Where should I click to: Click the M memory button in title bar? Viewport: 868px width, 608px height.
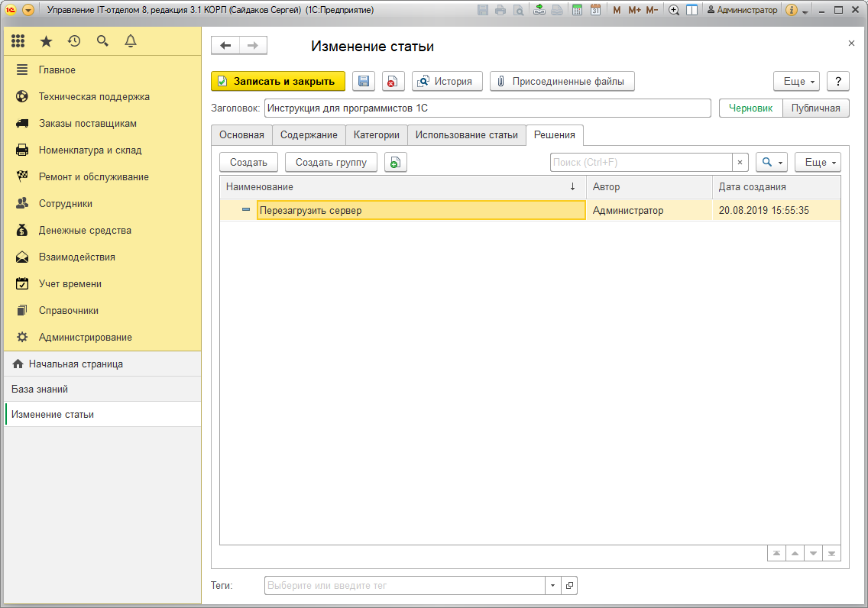[617, 10]
